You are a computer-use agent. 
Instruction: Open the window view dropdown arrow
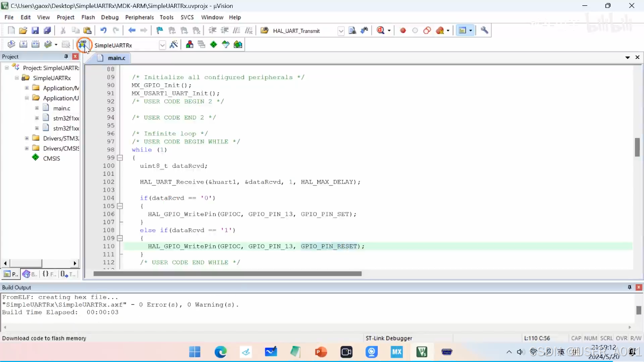(x=470, y=31)
